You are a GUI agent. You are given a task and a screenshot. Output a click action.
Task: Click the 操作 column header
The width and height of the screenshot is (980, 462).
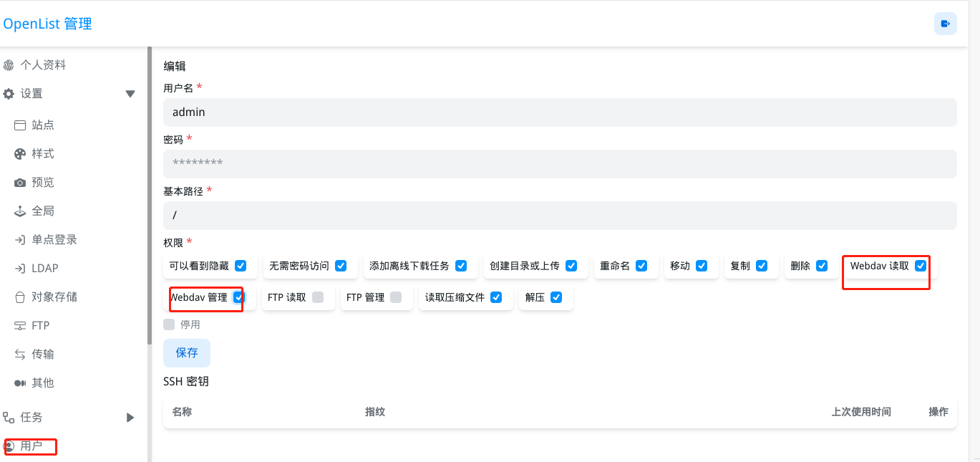[x=938, y=412]
